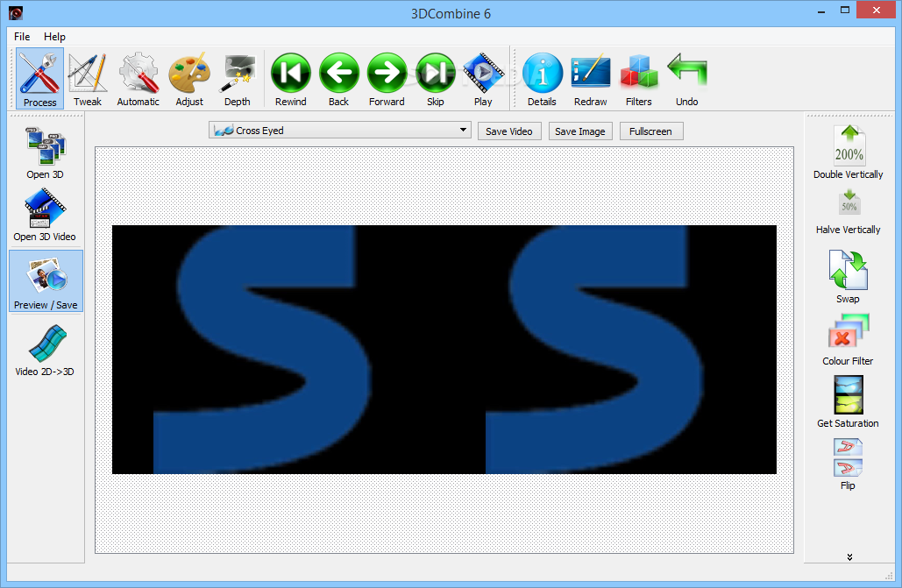Select the Process tool

tap(39, 79)
